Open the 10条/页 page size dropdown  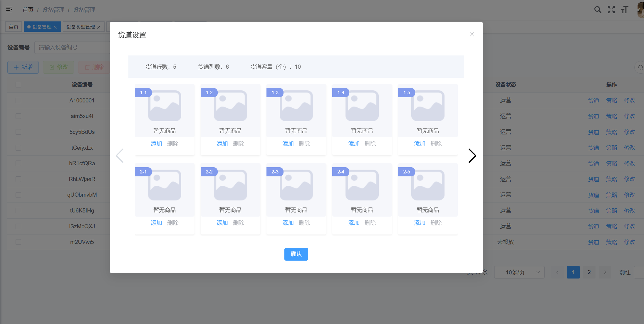[x=519, y=272]
